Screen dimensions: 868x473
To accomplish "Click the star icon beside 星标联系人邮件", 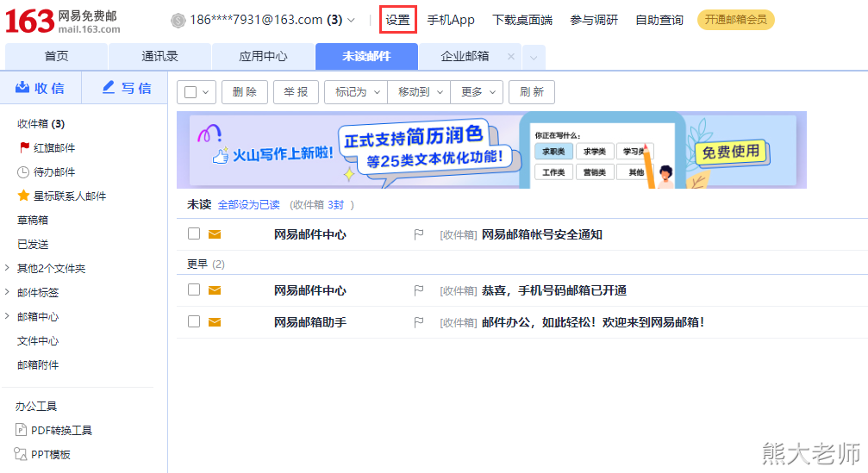I will coord(23,196).
